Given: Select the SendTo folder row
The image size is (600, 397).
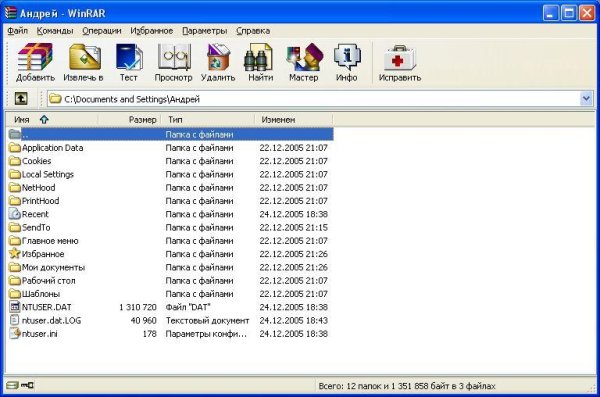Looking at the screenshot, I should [x=170, y=227].
